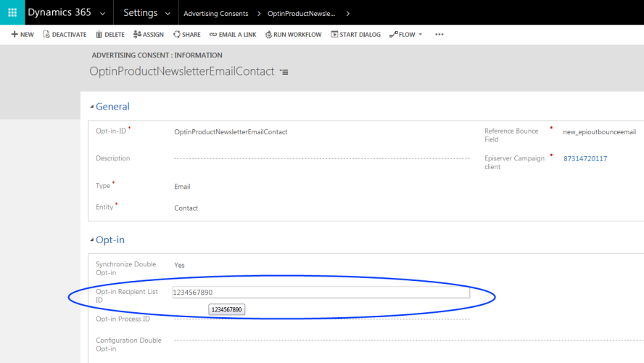The height and width of the screenshot is (363, 644).
Task: Run Workflow from the command bar
Action: (x=269, y=34)
